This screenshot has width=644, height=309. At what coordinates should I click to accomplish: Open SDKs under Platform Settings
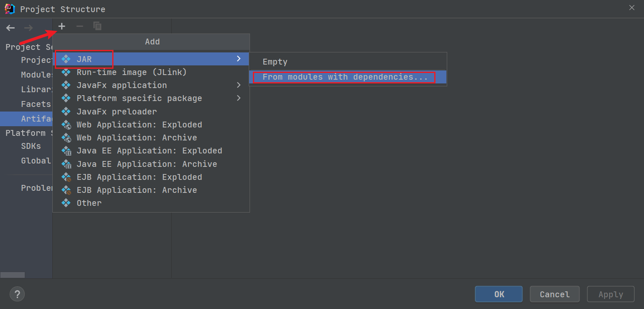click(31, 146)
